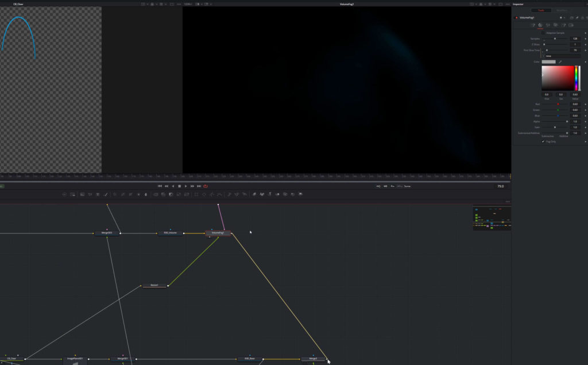Click the rainbow hue strip in color picker
The width and height of the screenshot is (588, 365).
pos(577,78)
